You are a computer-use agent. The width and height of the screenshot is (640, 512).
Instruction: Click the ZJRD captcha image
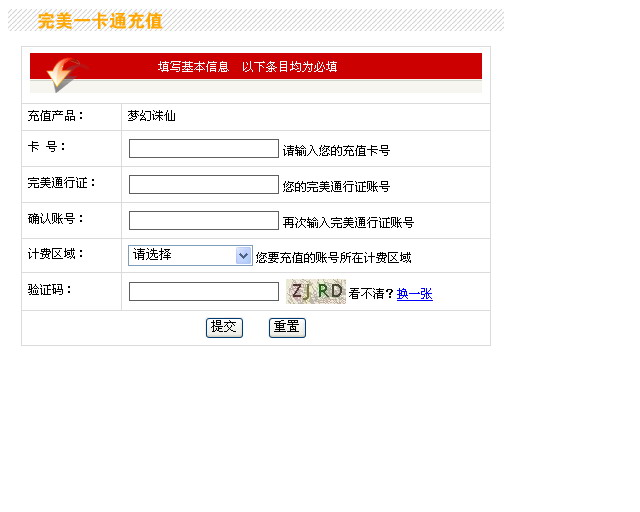point(315,291)
